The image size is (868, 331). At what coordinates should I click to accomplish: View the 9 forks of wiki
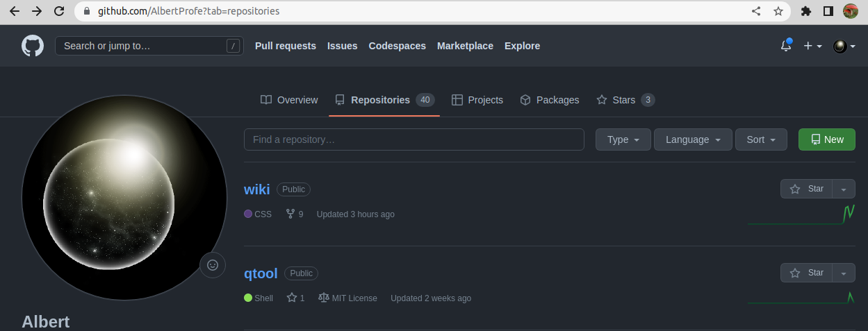295,214
